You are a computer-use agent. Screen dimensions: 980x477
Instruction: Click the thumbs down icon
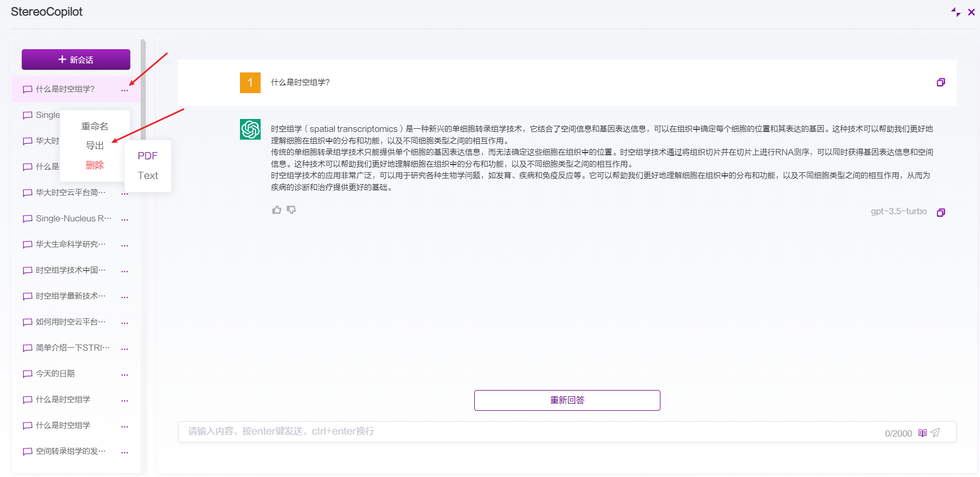tap(292, 210)
